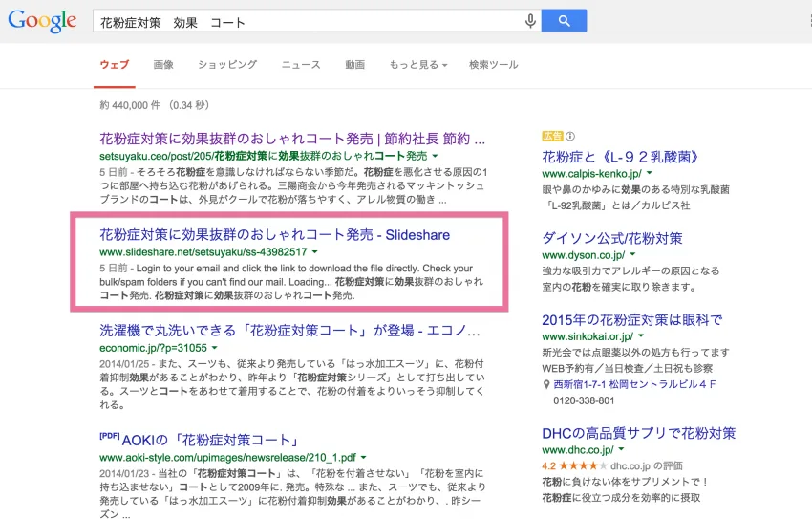812x519 pixels.
Task: Click the setsuyaku.ceo green URL text
Action: coord(264,156)
